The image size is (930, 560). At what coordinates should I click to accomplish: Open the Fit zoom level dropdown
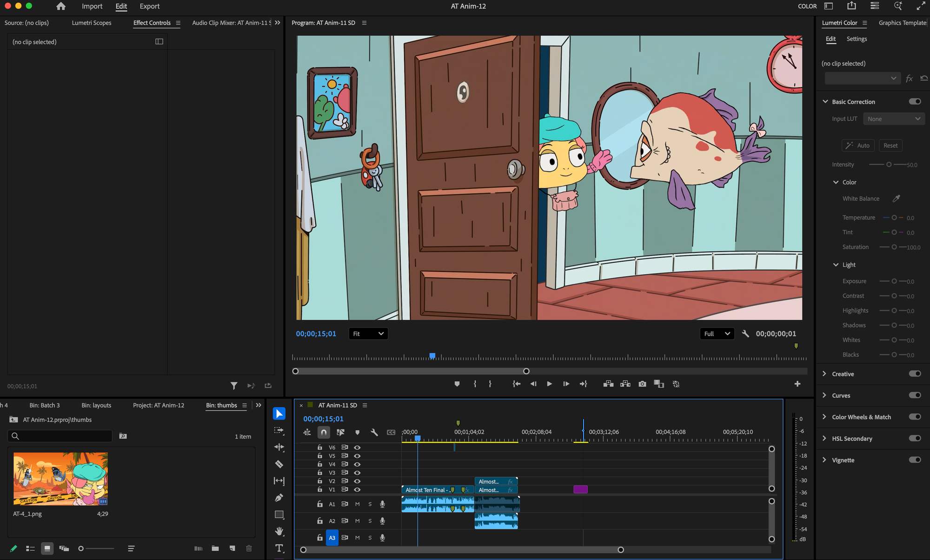click(x=368, y=334)
